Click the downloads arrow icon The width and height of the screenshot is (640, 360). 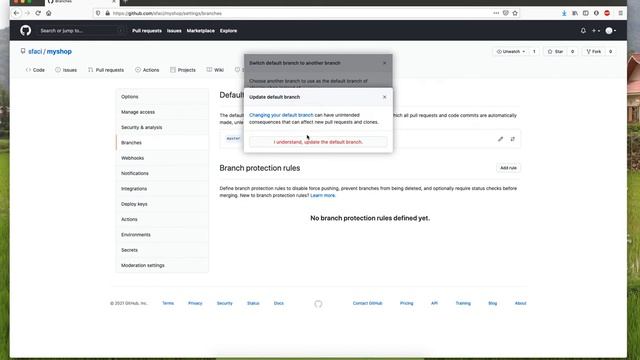tap(564, 13)
